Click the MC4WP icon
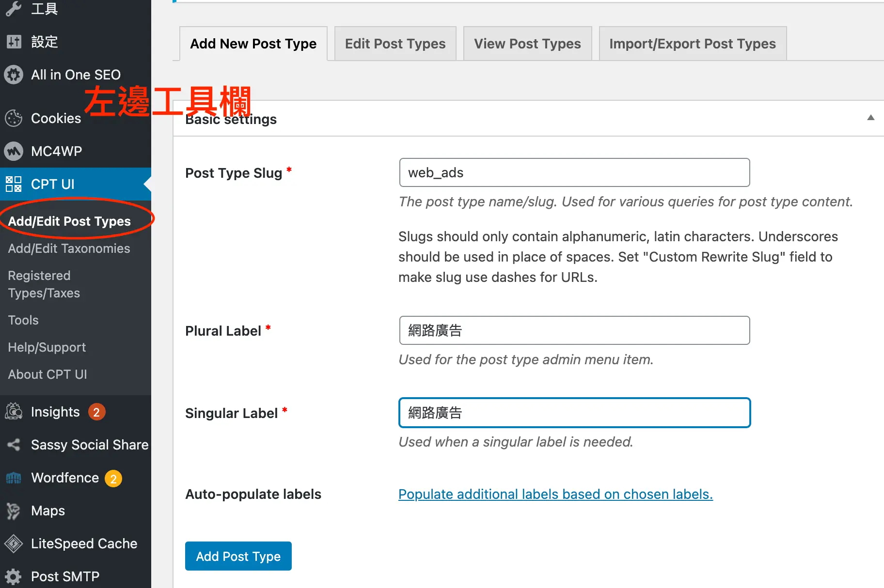Screen dimensions: 884x588 click(14, 151)
